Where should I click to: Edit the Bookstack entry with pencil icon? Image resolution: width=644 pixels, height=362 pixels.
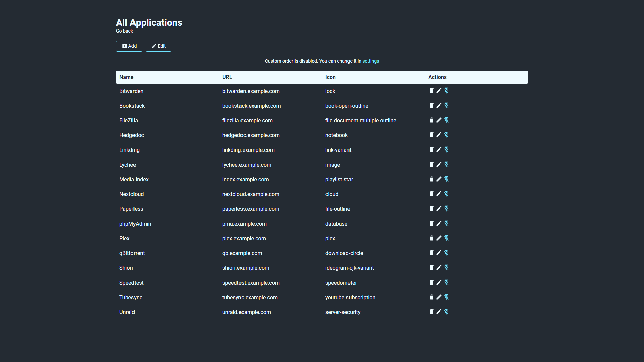439,106
